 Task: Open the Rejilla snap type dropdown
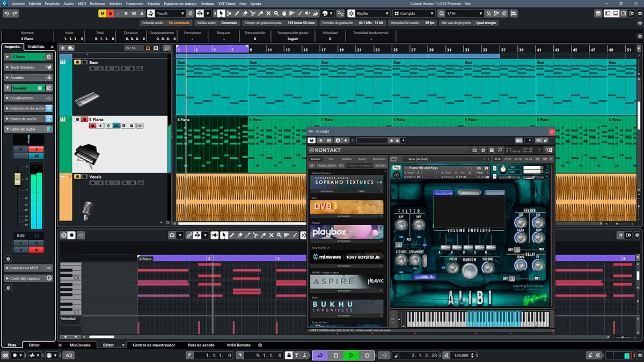pos(374,13)
